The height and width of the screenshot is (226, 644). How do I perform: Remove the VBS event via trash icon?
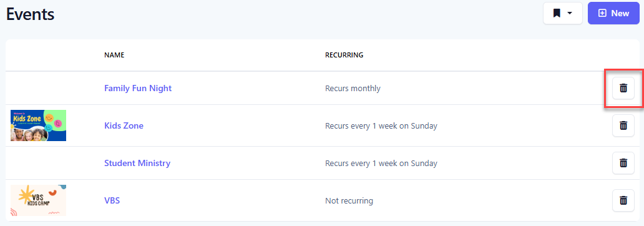[x=623, y=200]
